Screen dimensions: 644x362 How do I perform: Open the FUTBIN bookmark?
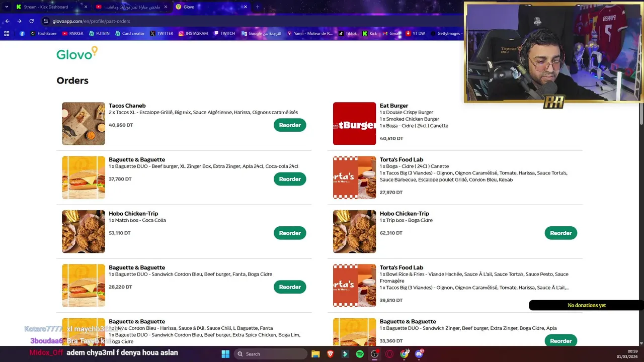point(99,34)
